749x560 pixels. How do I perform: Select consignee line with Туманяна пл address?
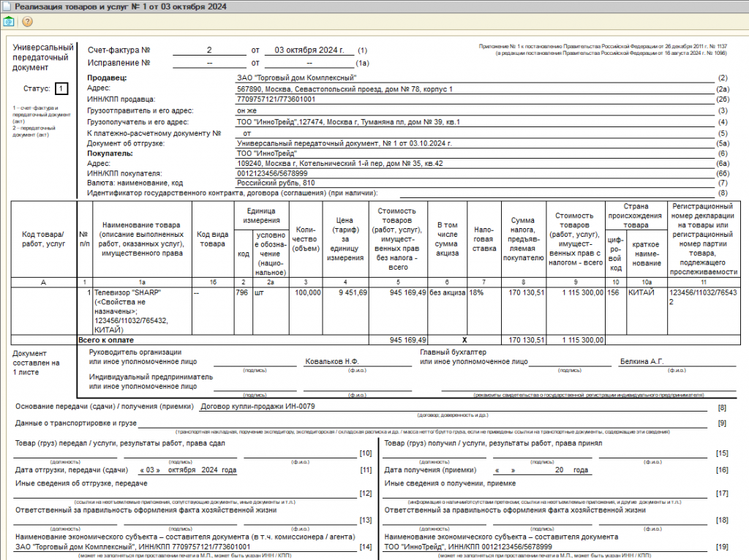348,122
